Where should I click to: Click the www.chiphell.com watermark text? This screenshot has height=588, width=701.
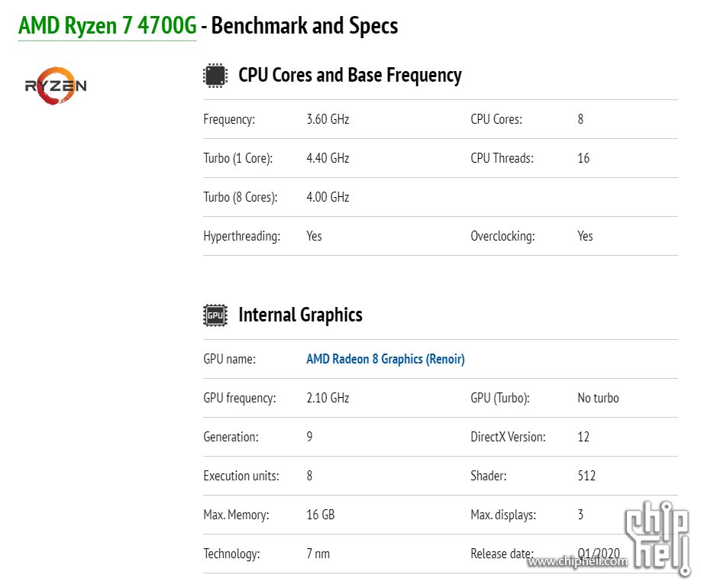click(578, 562)
